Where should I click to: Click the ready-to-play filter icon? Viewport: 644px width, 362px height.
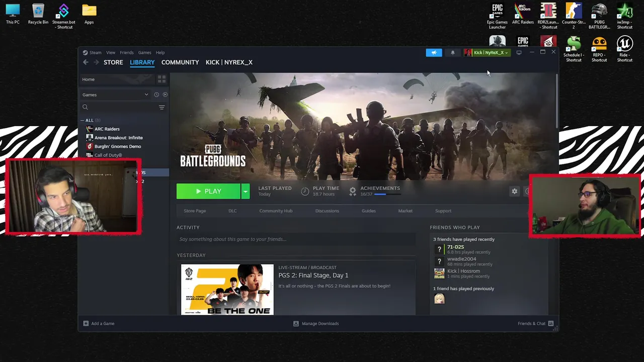coord(165,95)
